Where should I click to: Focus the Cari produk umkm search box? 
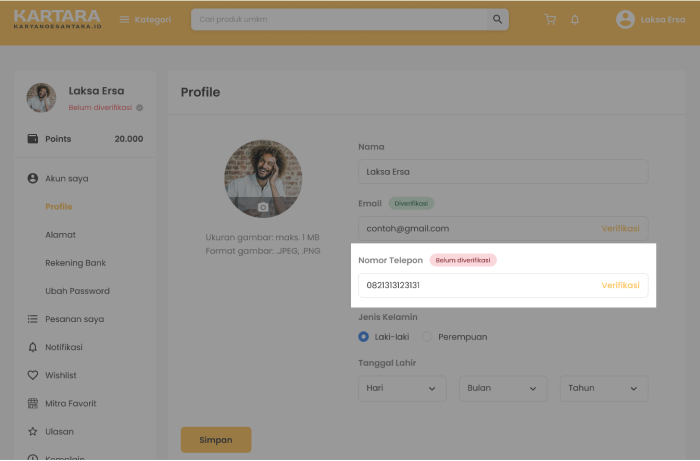(x=339, y=19)
